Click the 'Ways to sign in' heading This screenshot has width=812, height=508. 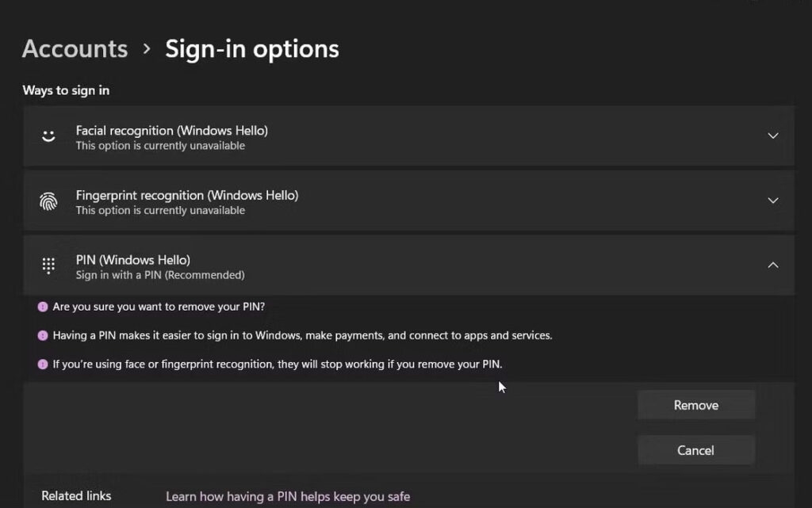(66, 90)
